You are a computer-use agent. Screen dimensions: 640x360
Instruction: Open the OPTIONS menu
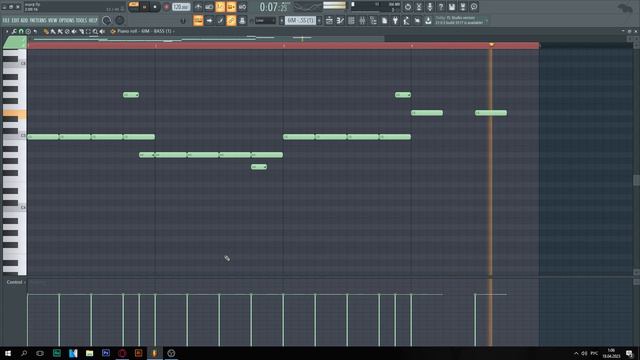[67, 20]
